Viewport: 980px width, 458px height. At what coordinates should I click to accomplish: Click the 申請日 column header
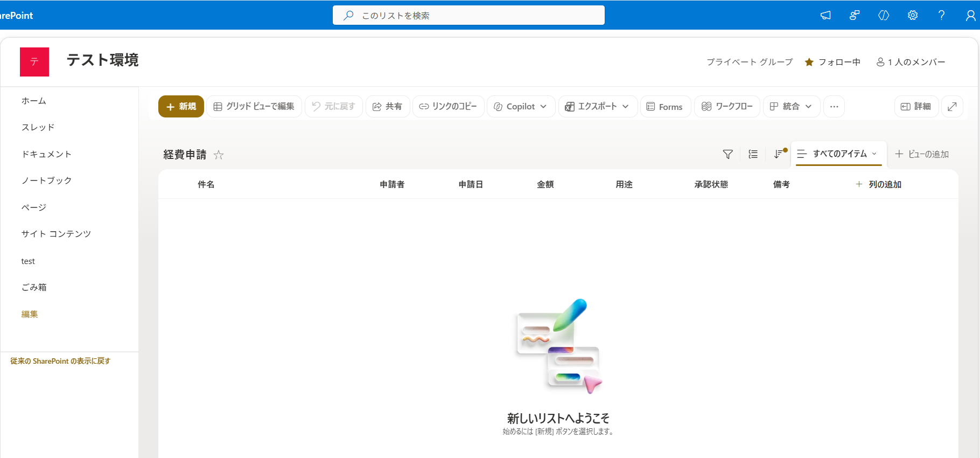point(471,184)
